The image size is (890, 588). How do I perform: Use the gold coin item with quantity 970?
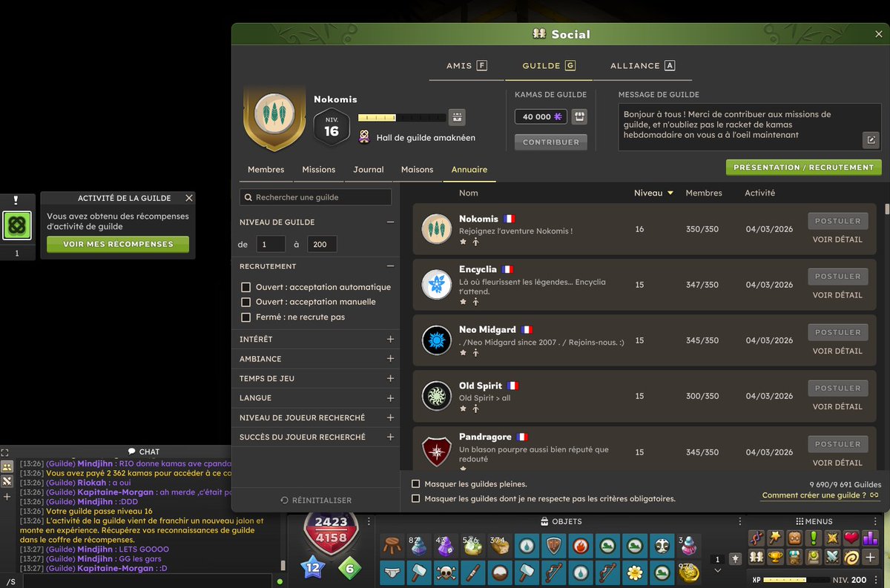pos(688,573)
